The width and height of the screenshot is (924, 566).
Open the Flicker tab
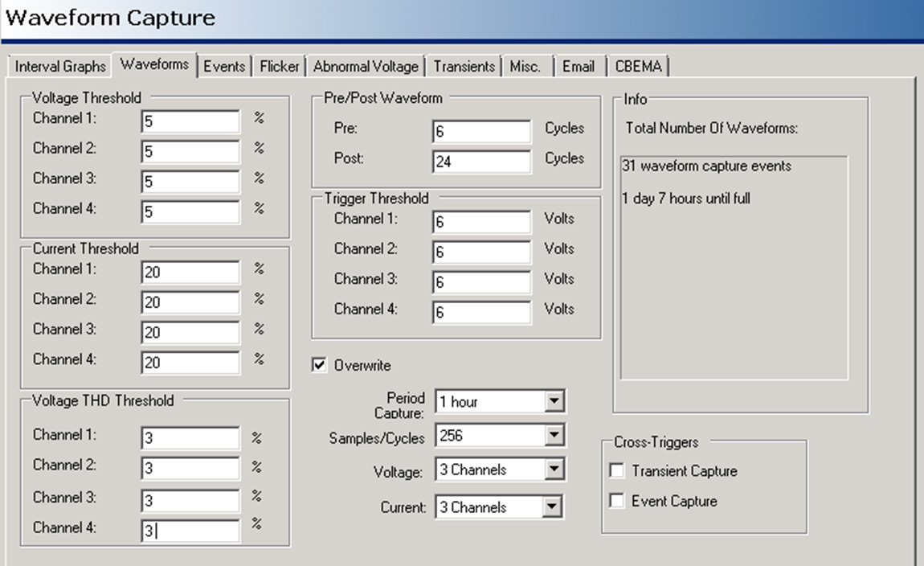[x=279, y=67]
